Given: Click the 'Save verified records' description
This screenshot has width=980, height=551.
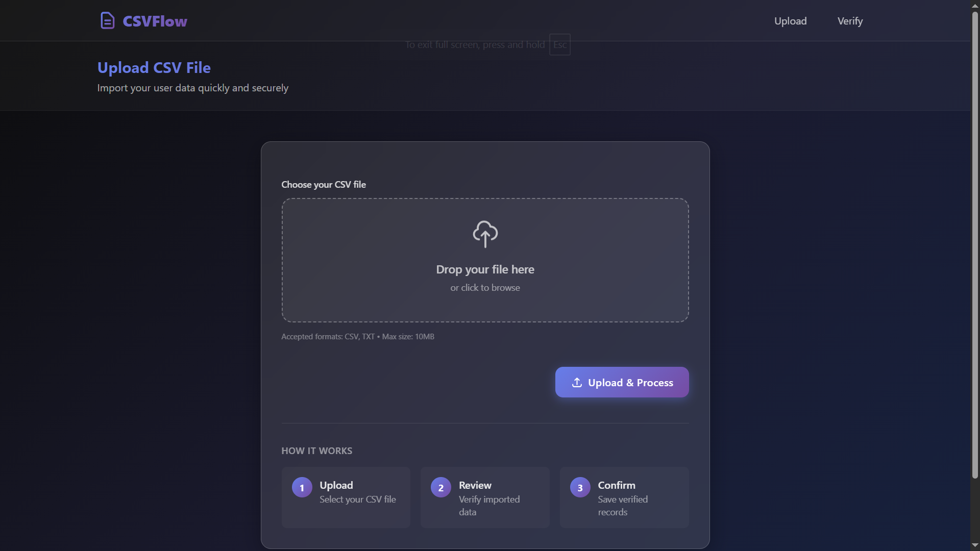Looking at the screenshot, I should (623, 506).
